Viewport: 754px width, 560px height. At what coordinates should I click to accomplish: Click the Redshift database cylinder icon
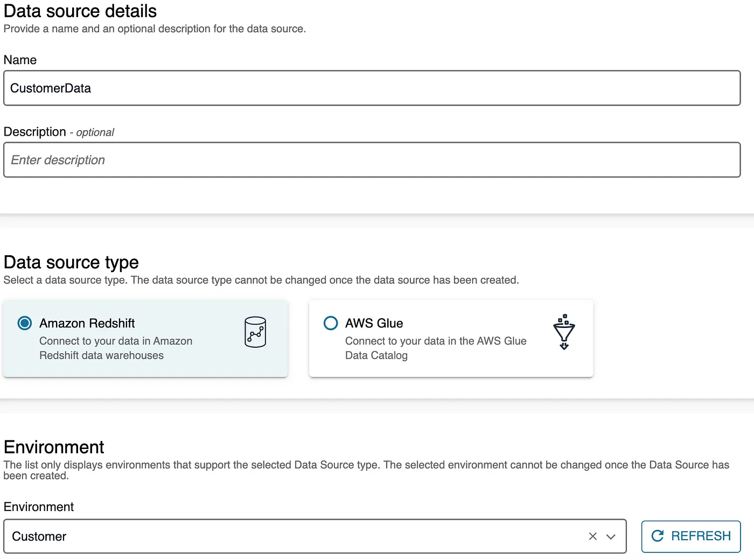(255, 332)
